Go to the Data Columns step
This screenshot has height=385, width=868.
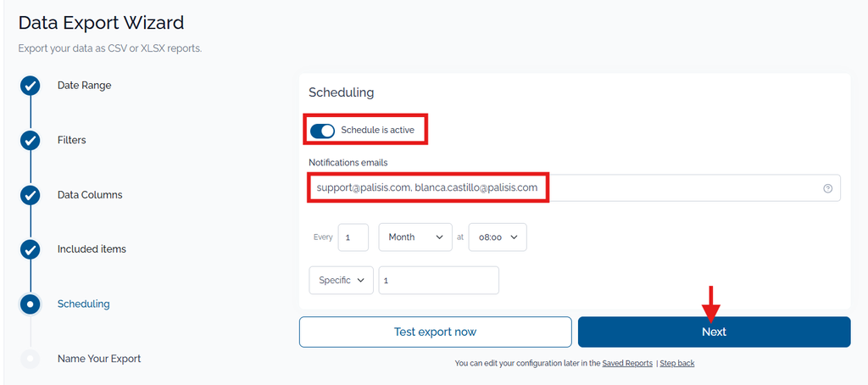coord(90,195)
